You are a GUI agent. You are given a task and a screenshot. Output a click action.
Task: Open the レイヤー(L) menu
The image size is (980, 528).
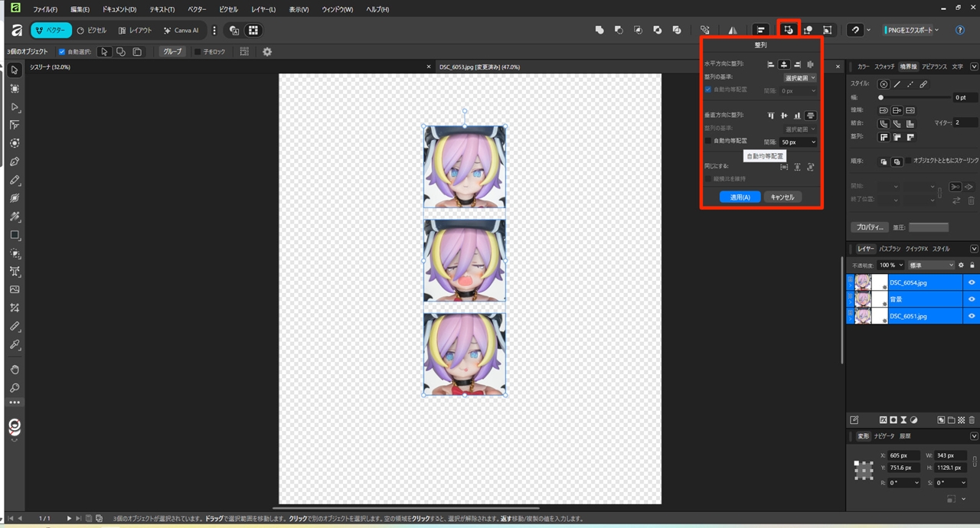[263, 9]
